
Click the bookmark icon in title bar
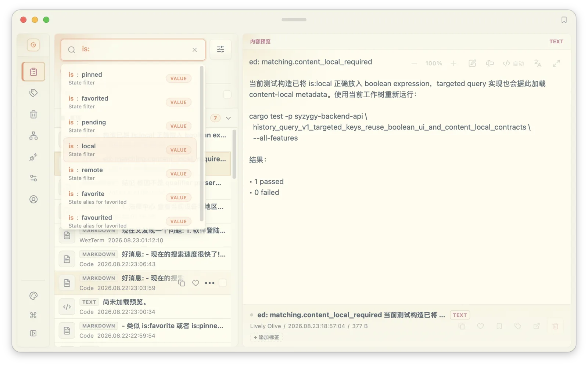pyautogui.click(x=564, y=20)
